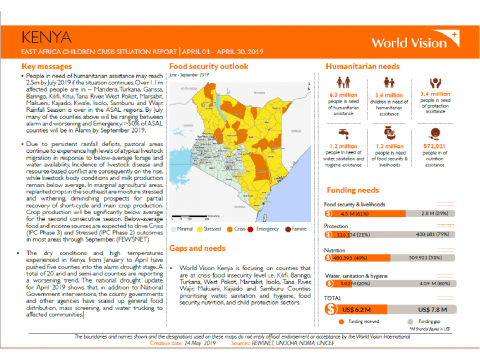The image size is (480, 360).
Task: Click the paragraph beginning 'Due to persistent rainfall'
Action: pos(94,192)
